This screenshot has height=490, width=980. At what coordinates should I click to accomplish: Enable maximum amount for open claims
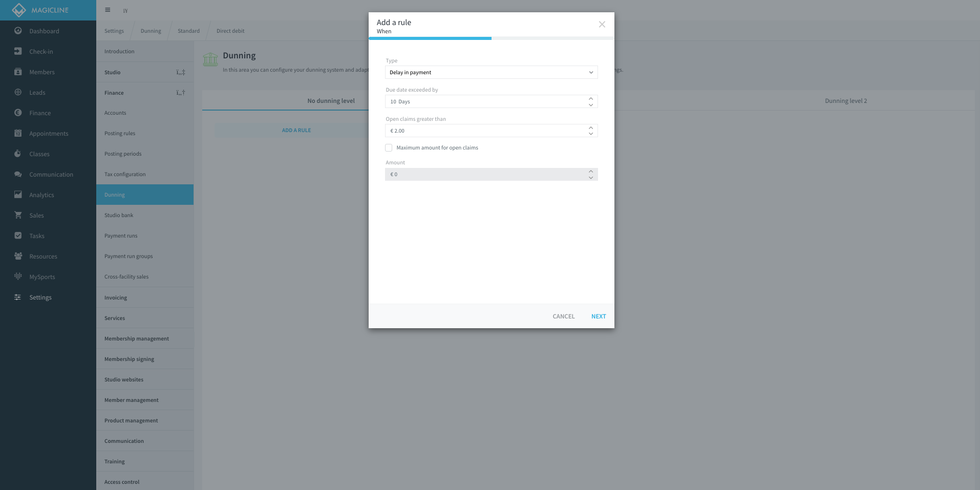click(389, 147)
